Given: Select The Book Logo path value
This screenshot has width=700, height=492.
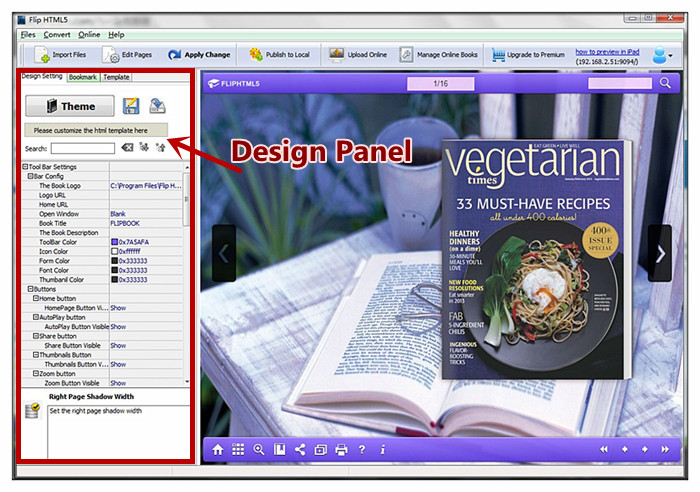Looking at the screenshot, I should coord(146,186).
